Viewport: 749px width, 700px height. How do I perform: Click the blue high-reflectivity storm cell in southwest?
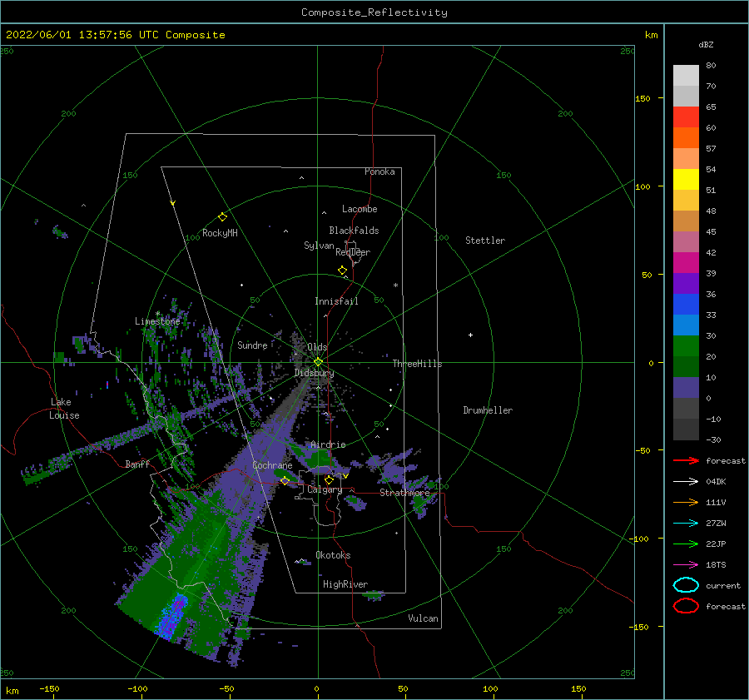coord(172,617)
